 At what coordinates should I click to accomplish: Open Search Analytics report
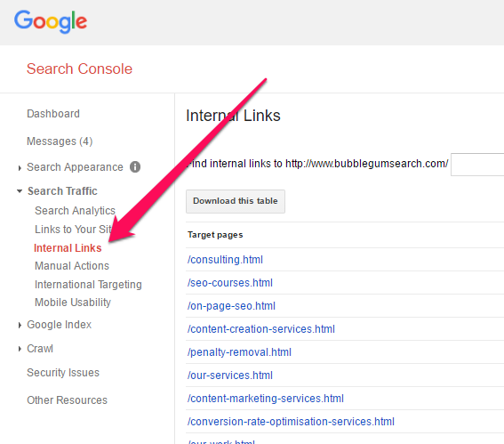75,210
